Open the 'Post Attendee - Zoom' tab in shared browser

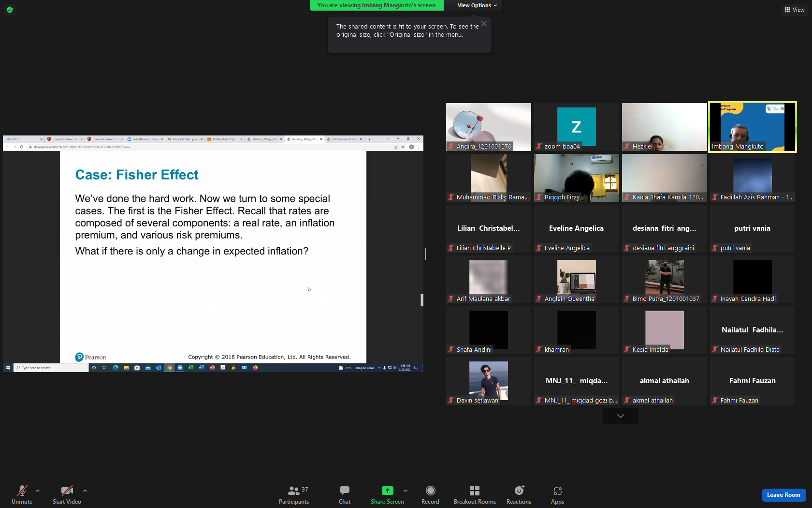(x=145, y=139)
